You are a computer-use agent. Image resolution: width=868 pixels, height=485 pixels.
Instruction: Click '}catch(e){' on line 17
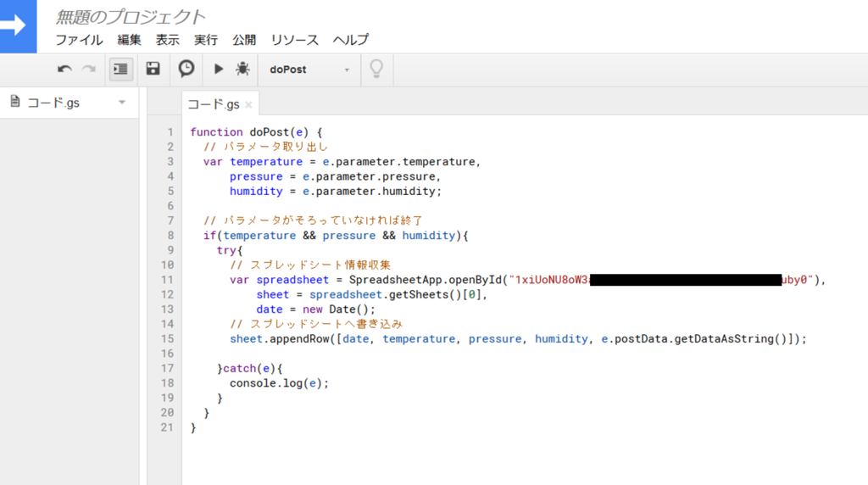[250, 368]
